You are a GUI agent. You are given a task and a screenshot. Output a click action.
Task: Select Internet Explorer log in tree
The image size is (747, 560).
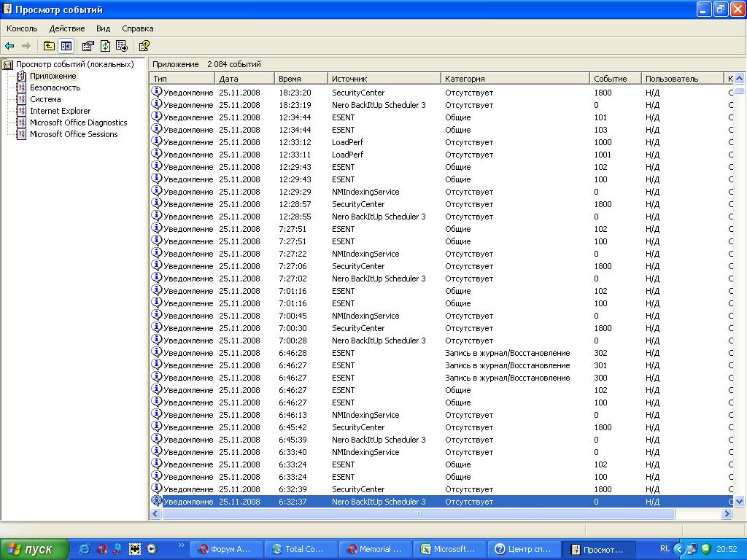[x=60, y=111]
